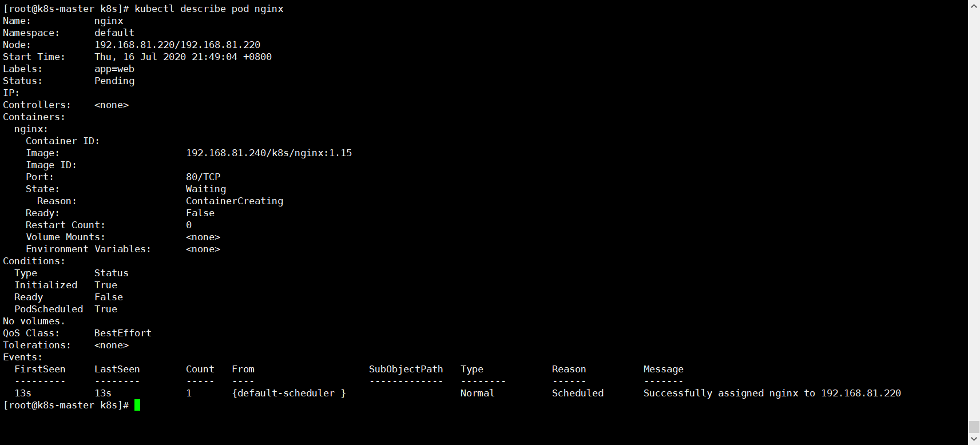This screenshot has width=980, height=445.
Task: Click the scrollbar up arrow
Action: coord(974,5)
